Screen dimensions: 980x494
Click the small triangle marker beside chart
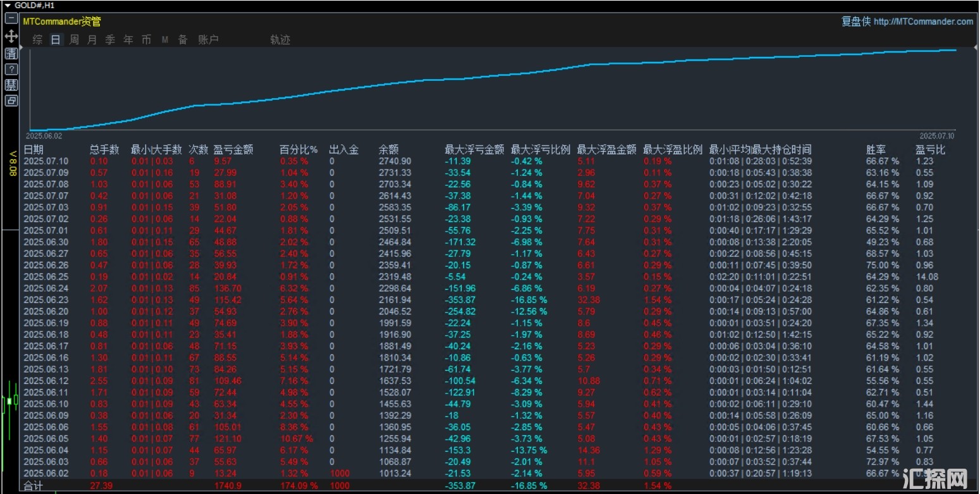click(x=21, y=47)
